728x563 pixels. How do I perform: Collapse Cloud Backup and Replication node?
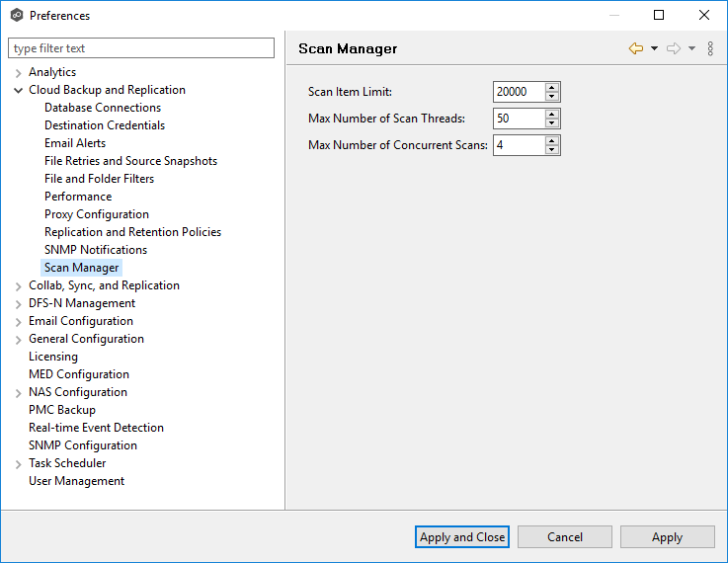[x=19, y=90]
